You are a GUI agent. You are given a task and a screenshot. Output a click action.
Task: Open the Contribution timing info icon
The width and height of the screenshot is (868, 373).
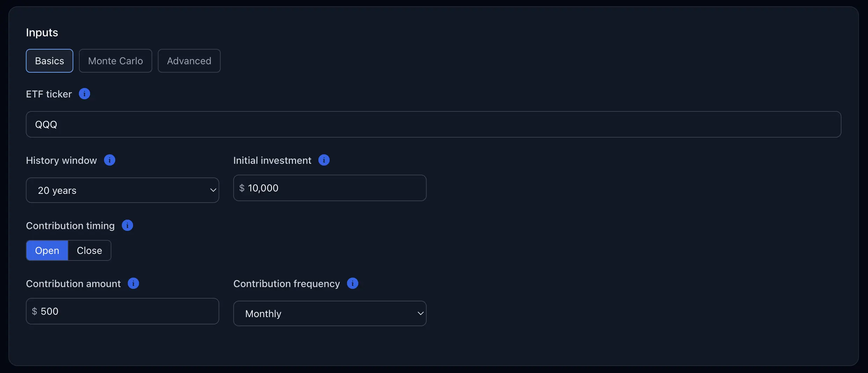[127, 225]
